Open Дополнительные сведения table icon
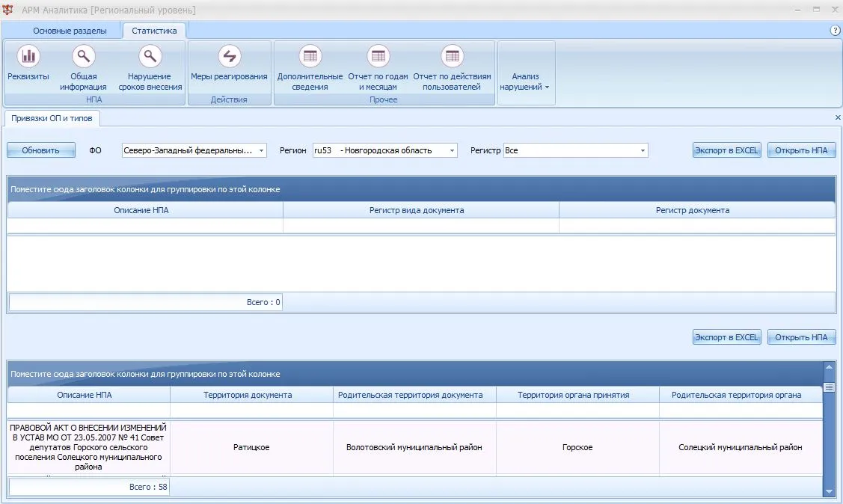843x504 pixels. pyautogui.click(x=310, y=56)
